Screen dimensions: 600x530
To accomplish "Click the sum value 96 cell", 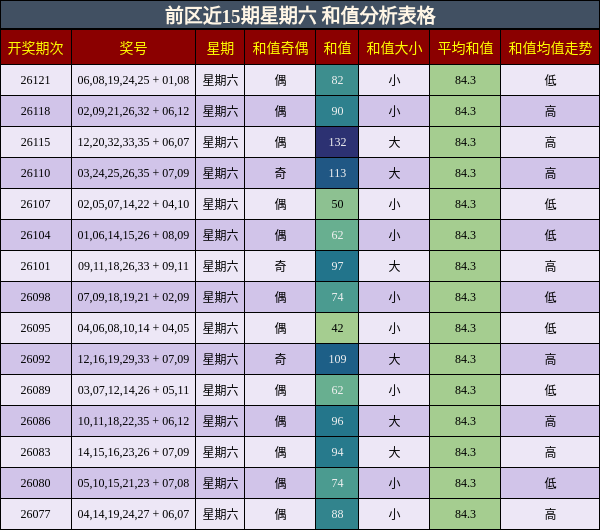I will (337, 421).
